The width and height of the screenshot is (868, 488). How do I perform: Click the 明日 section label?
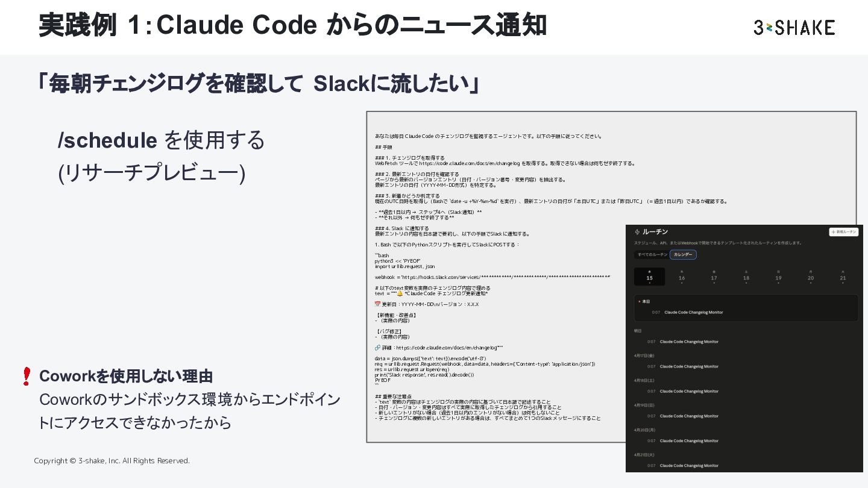tap(638, 331)
